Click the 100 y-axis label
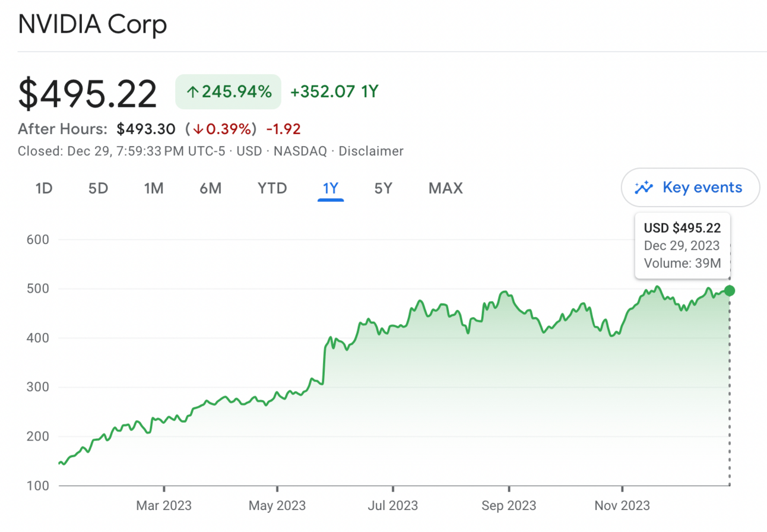The height and width of the screenshot is (532, 767). coord(37,486)
